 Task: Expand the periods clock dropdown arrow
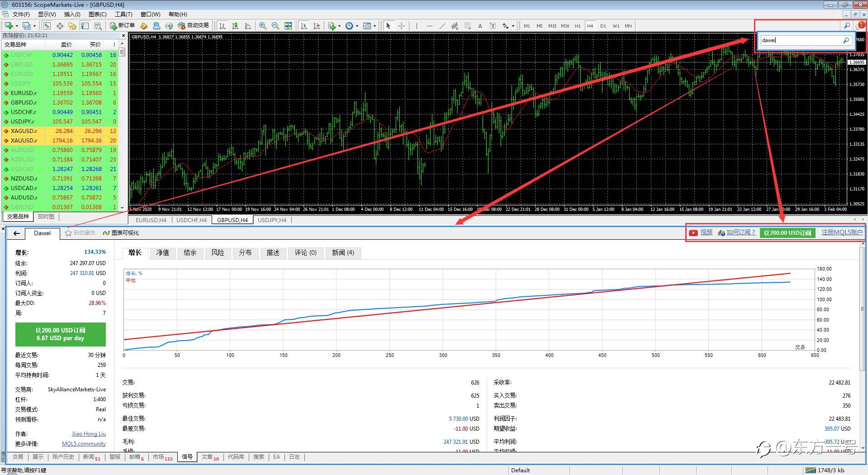tap(357, 26)
